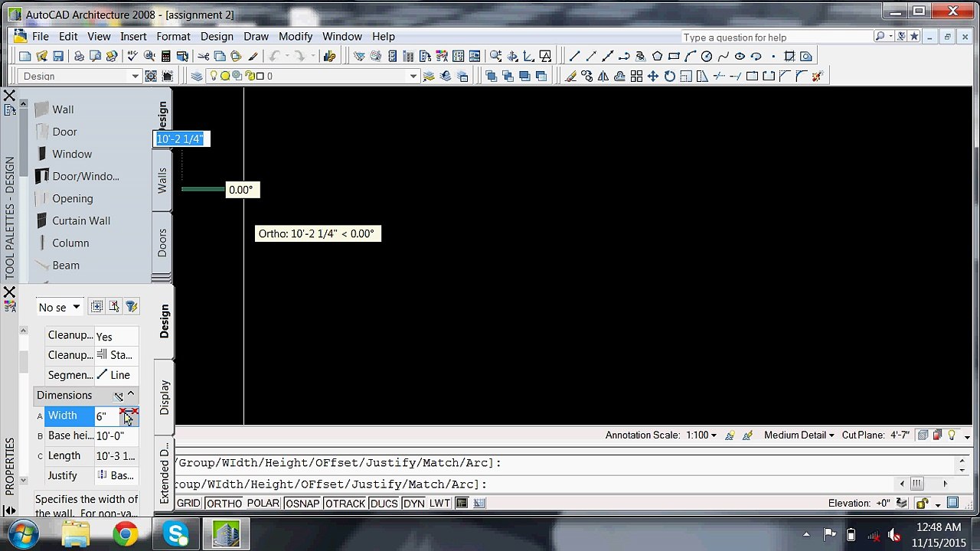Select the Circle draw tool
The width and height of the screenshot is (980, 551).
tap(707, 56)
